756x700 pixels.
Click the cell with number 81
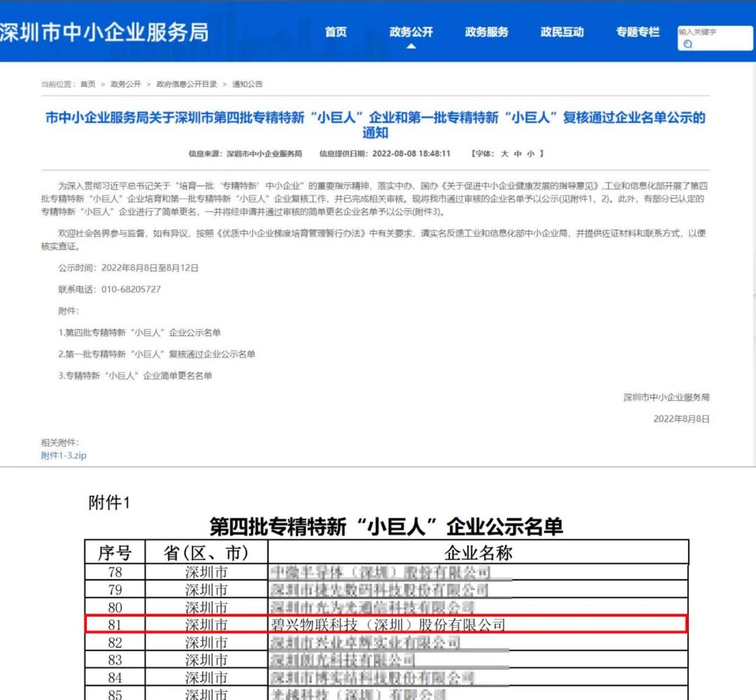[x=115, y=624]
